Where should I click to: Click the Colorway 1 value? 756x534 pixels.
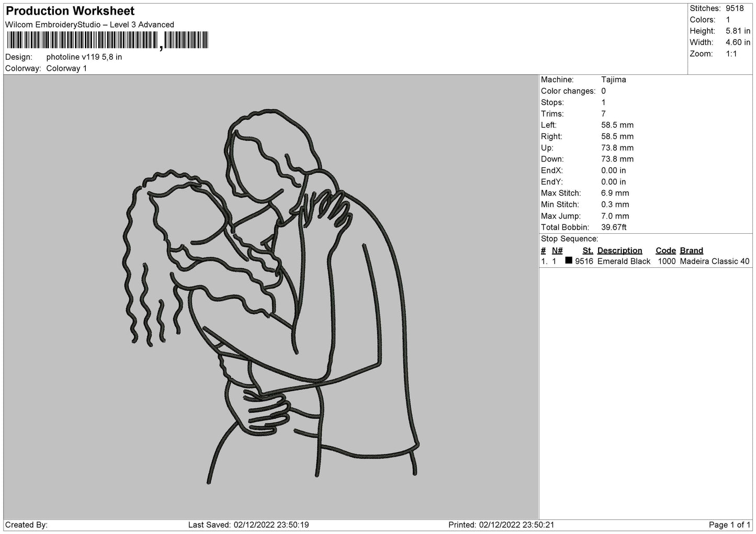(66, 69)
